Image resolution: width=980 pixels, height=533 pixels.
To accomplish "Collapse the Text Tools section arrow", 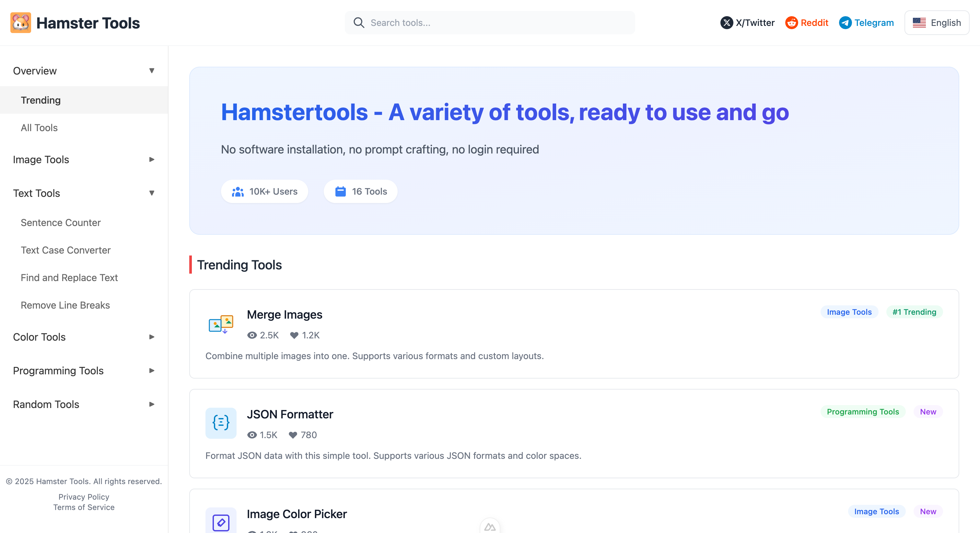I will [152, 193].
